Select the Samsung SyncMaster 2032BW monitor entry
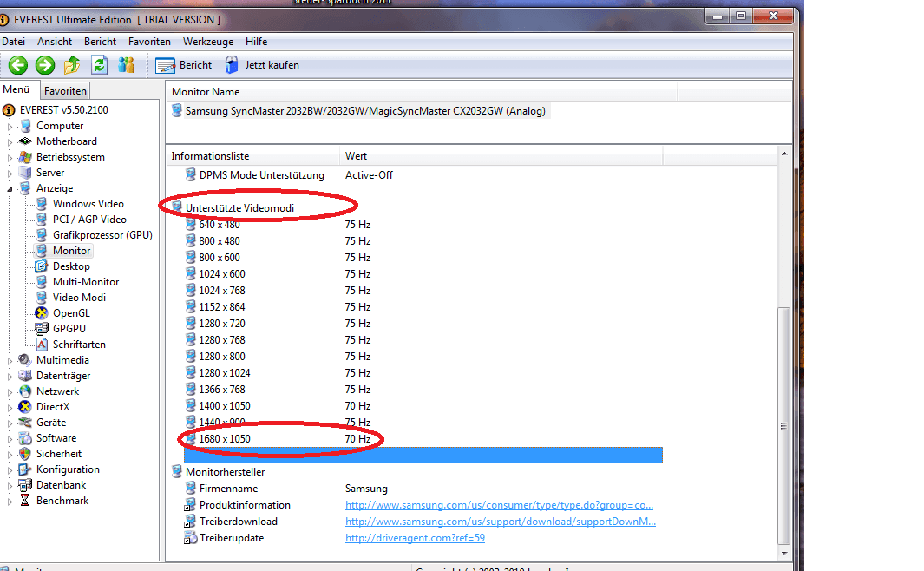Screen dimensions: 924x571 [365, 111]
